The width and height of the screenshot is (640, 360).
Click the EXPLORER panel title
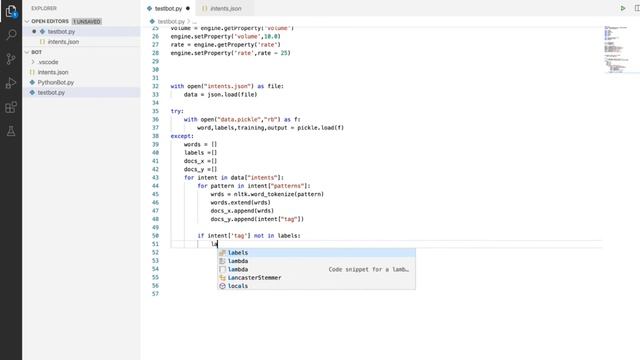(x=44, y=8)
